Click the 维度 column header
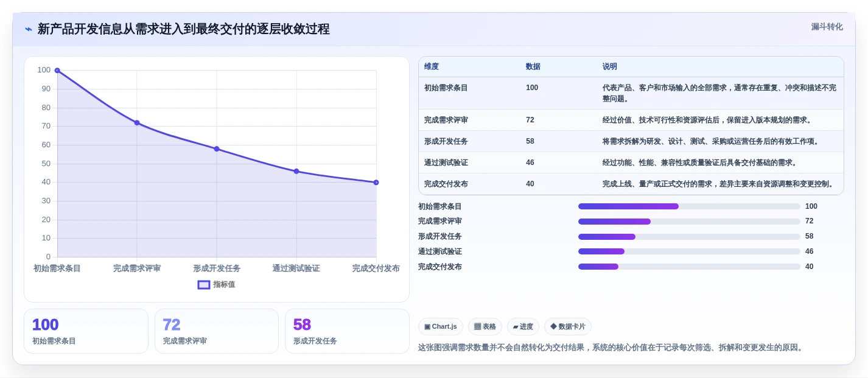868x378 pixels. pyautogui.click(x=432, y=67)
